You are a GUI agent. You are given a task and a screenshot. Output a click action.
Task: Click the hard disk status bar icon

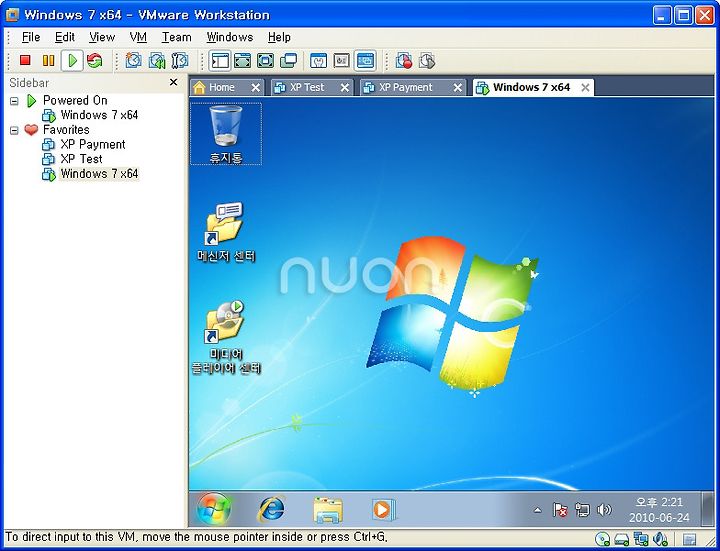point(621,539)
